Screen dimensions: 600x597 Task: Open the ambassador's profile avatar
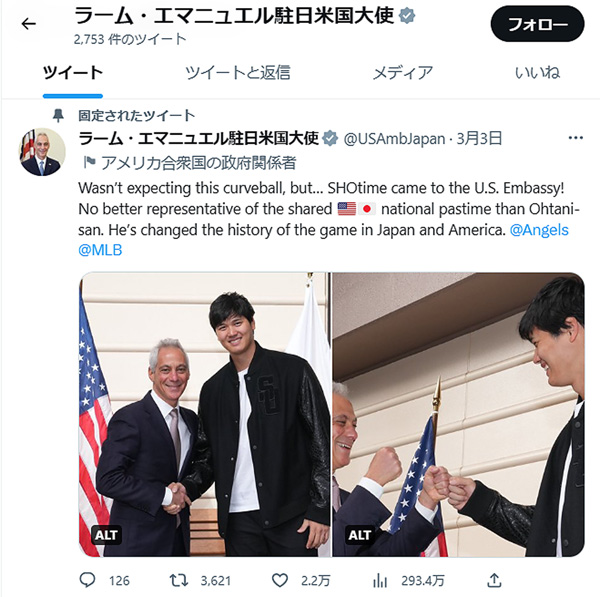42,152
